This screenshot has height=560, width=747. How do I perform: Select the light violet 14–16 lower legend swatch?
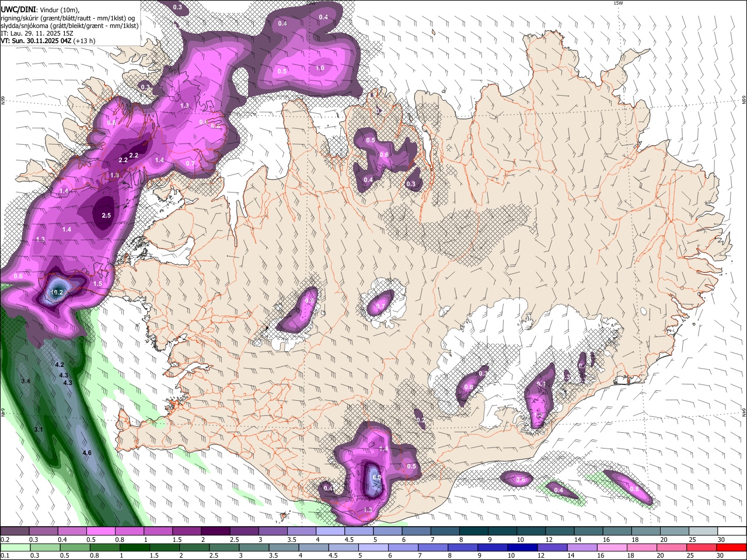[582, 547]
